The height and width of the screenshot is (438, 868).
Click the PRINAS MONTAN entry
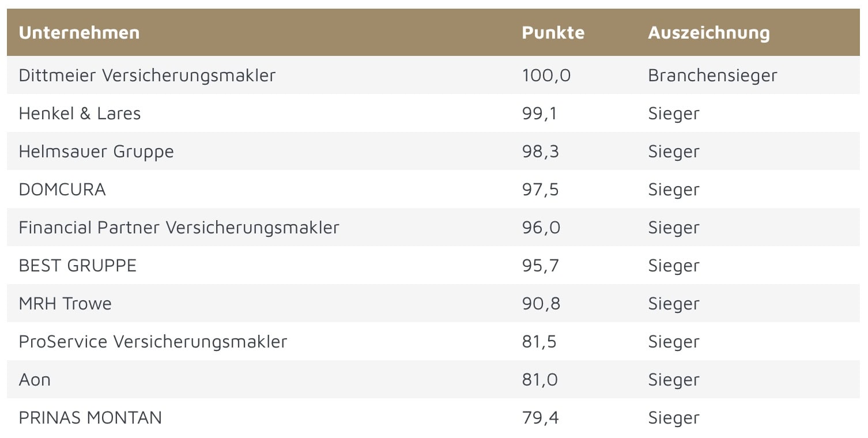90,418
